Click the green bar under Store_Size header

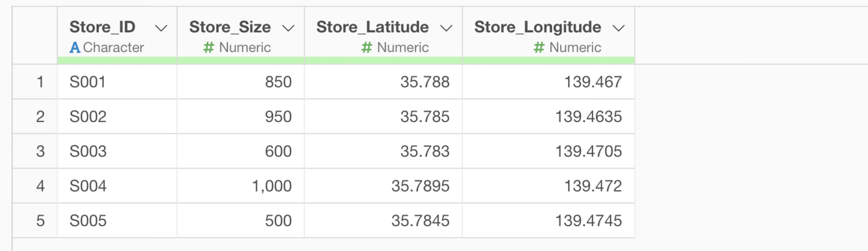tap(241, 61)
